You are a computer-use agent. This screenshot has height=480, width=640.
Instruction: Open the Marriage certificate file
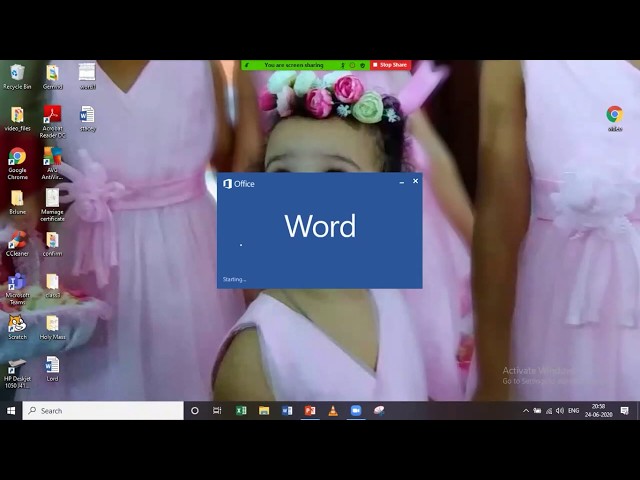click(x=52, y=205)
